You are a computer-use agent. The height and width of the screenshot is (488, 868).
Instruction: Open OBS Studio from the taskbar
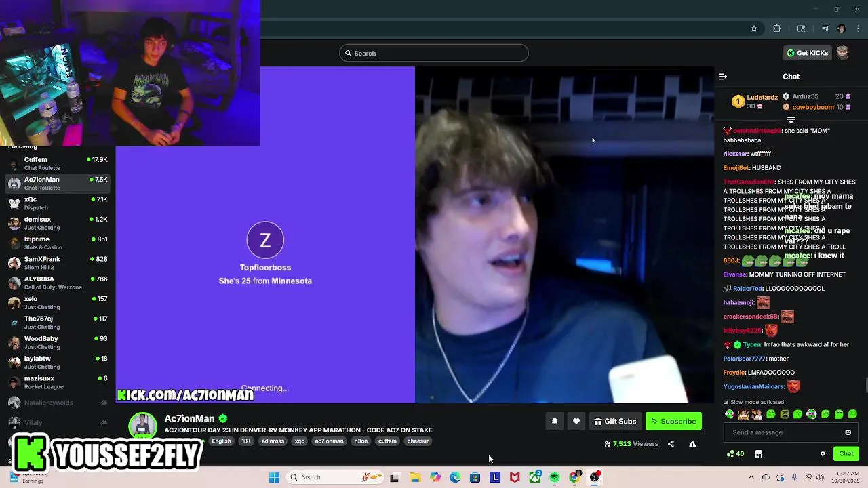pyautogui.click(x=595, y=477)
